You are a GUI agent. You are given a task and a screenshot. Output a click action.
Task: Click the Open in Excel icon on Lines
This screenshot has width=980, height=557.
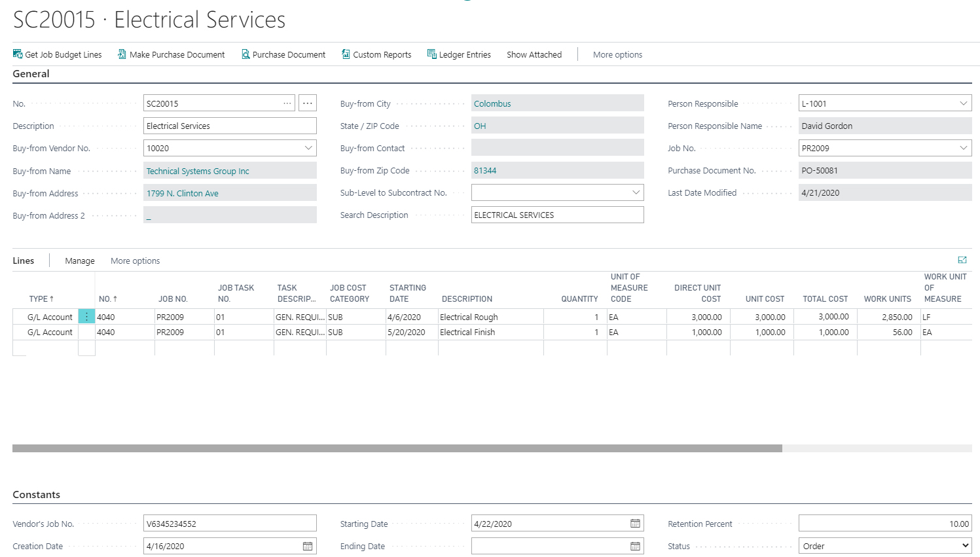coord(962,260)
